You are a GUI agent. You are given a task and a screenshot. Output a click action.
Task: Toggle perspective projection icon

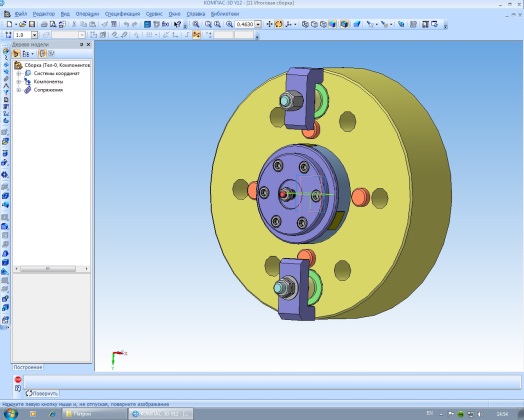pyautogui.click(x=357, y=24)
